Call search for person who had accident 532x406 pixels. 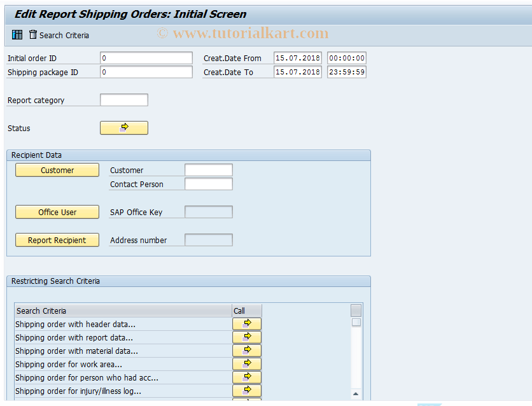[x=246, y=377]
